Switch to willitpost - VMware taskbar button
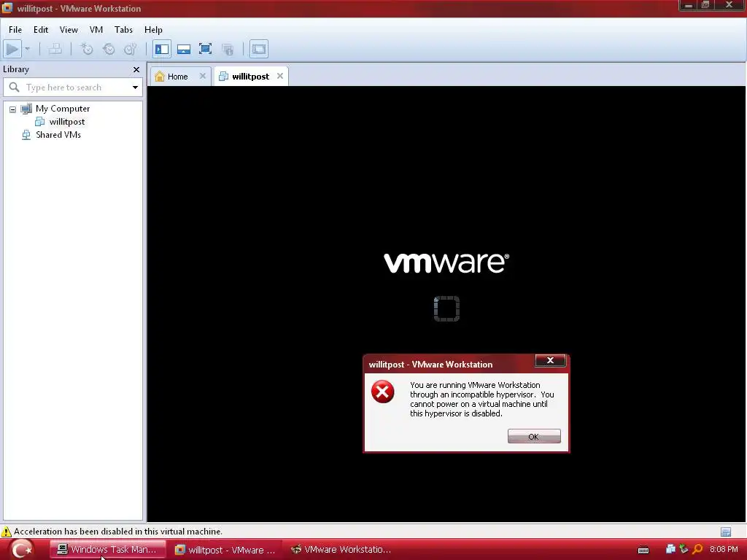This screenshot has height=560, width=747. pos(225,550)
